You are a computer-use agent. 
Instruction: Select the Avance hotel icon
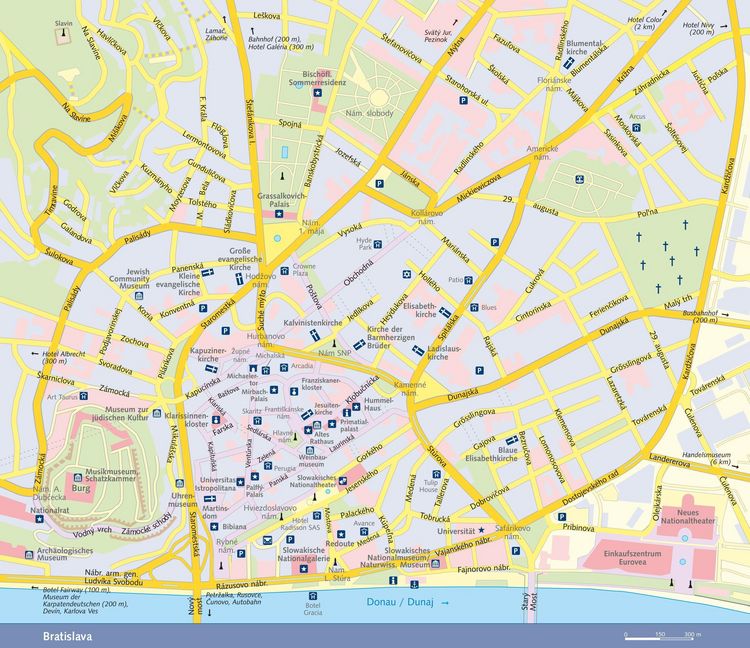pyautogui.click(x=364, y=532)
